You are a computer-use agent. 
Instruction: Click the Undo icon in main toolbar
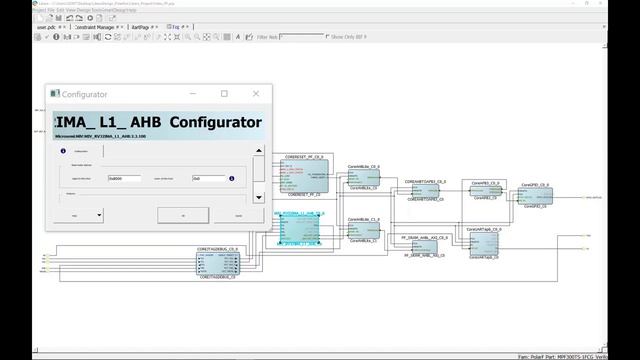click(x=70, y=18)
